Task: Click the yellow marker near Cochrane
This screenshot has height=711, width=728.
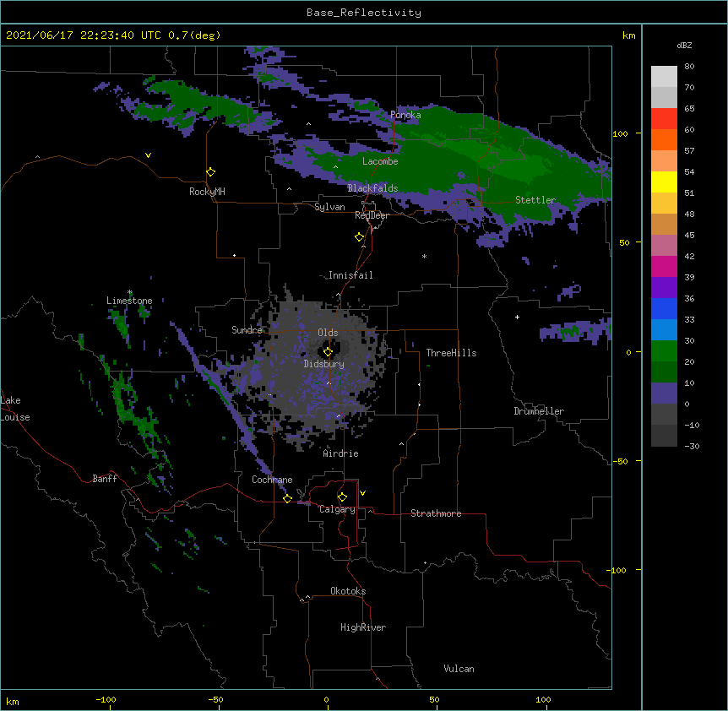Action: point(287,498)
